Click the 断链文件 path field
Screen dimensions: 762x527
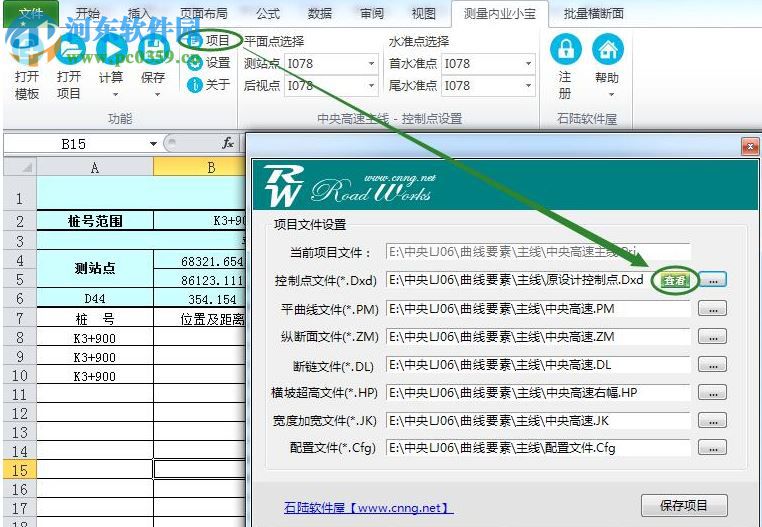click(538, 365)
